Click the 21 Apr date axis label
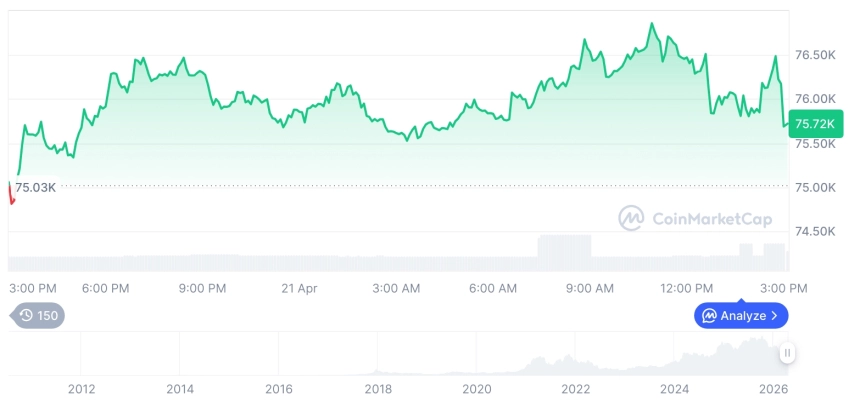Image resolution: width=860 pixels, height=401 pixels. pos(299,288)
